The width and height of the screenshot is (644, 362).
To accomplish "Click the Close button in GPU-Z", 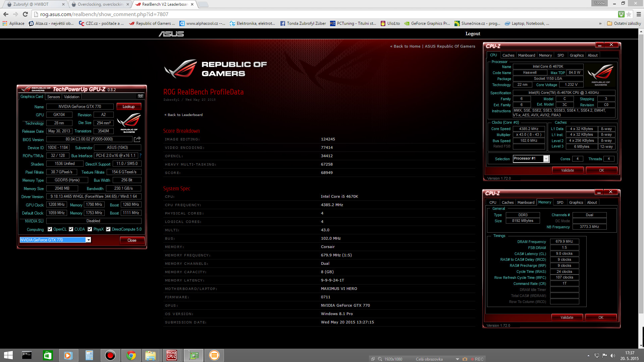I will coord(132,240).
